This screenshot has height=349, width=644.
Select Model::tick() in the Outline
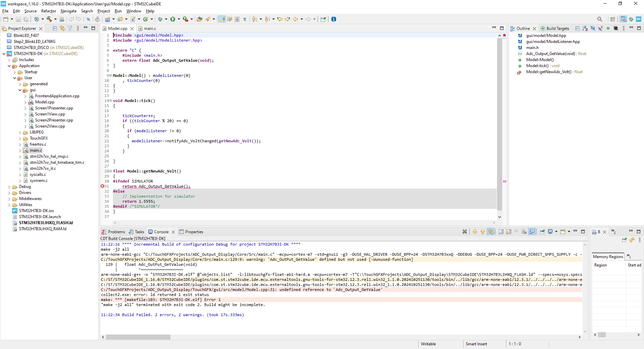(x=543, y=66)
